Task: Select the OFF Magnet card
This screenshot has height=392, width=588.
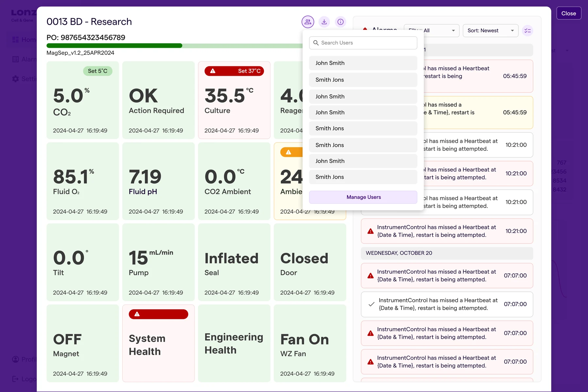Action: pos(83,343)
